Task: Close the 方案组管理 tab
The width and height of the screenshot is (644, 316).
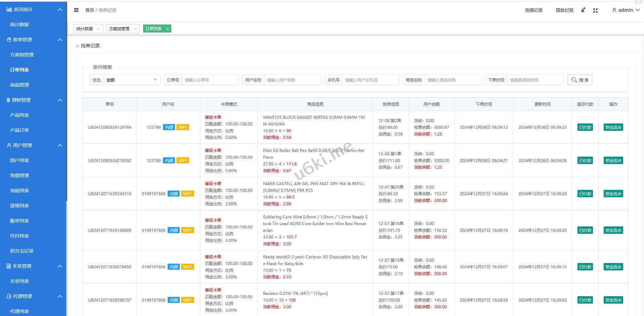Action: [x=135, y=29]
